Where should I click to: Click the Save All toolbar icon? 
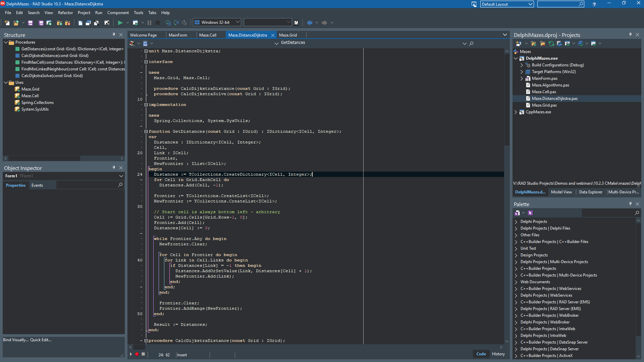41,23
